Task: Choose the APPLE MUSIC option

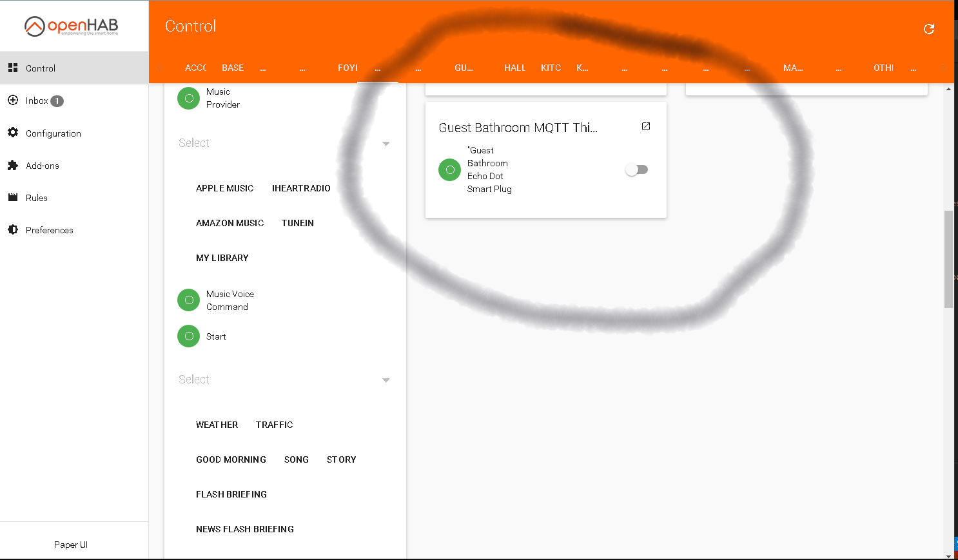Action: 225,188
